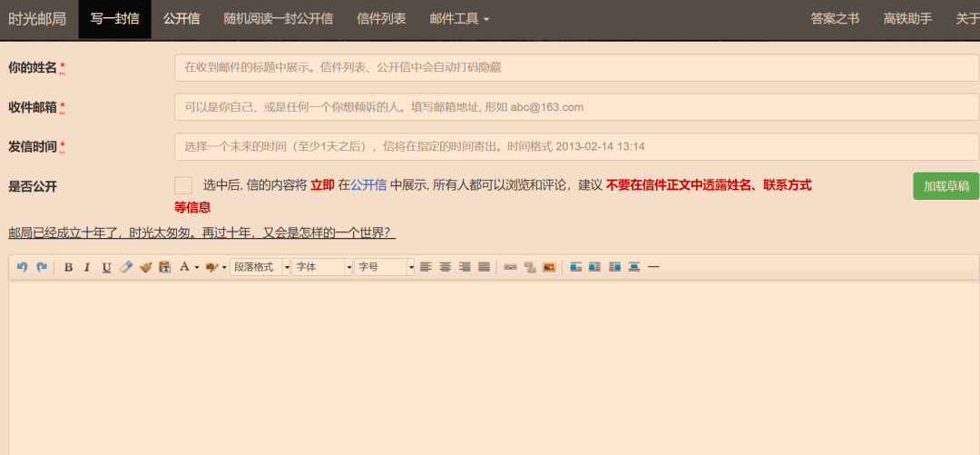Click the paste-as-plain-text clipboard icon
Viewport: 980px width, 455px height.
[x=165, y=267]
